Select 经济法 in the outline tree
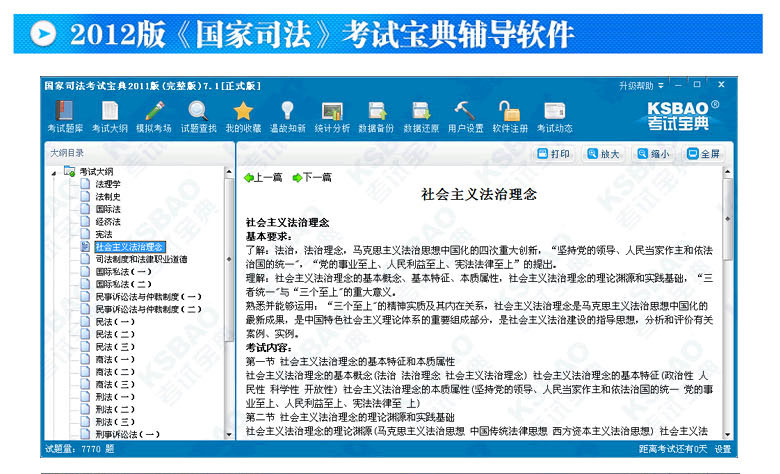The height and width of the screenshot is (474, 780). 108,222
